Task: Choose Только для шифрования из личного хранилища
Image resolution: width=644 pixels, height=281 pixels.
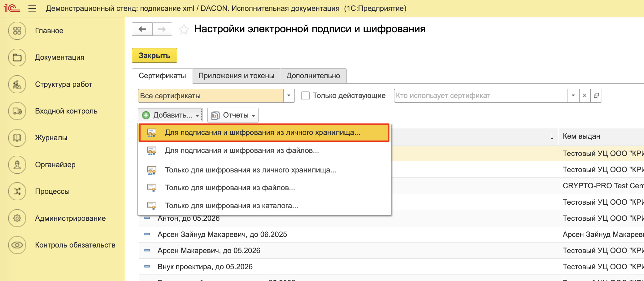Action: tap(264, 170)
